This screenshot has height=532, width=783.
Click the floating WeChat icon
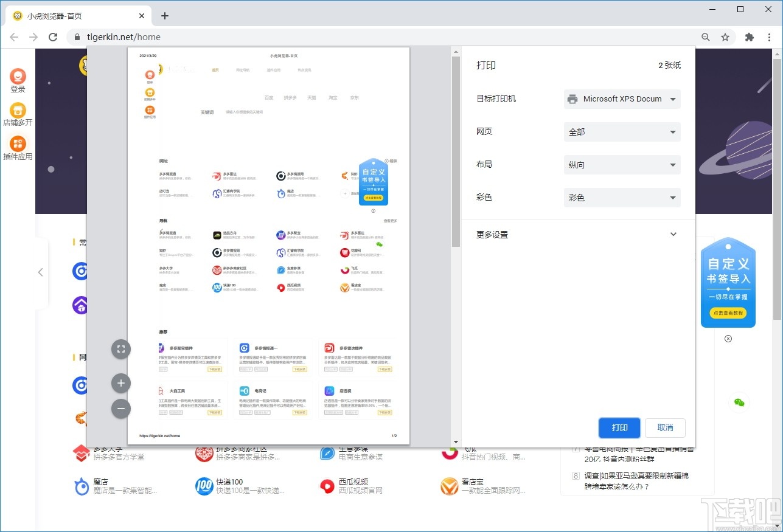(x=739, y=401)
